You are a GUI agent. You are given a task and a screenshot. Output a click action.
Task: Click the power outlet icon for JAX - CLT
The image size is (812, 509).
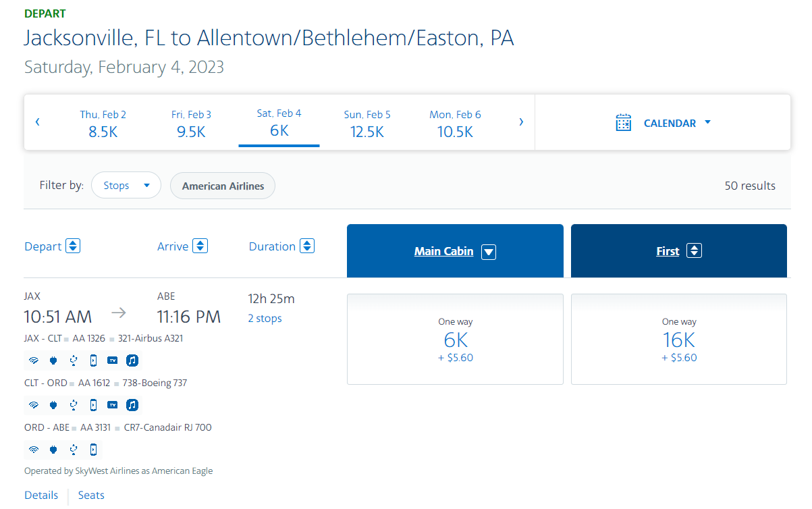(53, 360)
